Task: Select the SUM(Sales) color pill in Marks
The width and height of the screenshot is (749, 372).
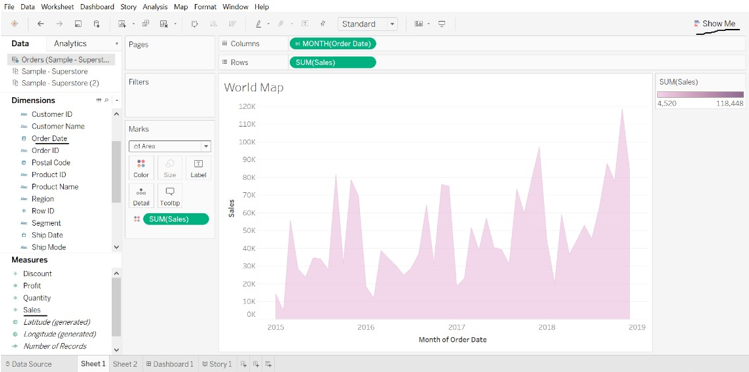Action: click(176, 219)
